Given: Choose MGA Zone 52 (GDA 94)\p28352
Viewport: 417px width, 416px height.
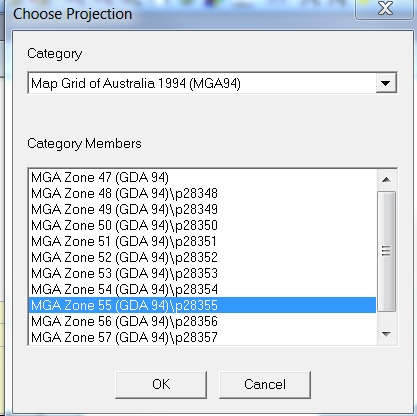Looking at the screenshot, I should (202, 257).
